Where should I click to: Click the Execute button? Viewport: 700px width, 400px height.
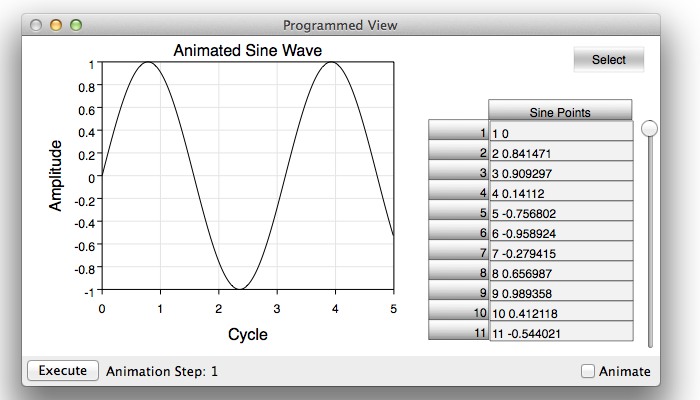click(63, 371)
